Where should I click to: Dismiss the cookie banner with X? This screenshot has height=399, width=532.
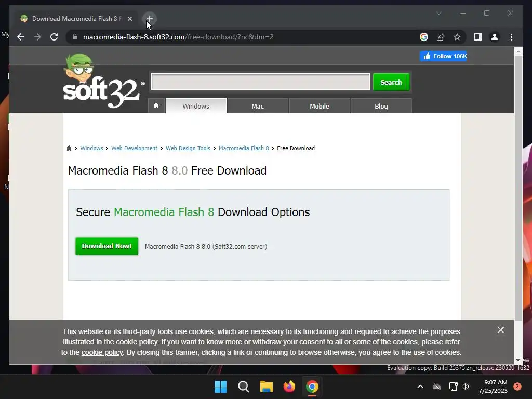pos(500,330)
